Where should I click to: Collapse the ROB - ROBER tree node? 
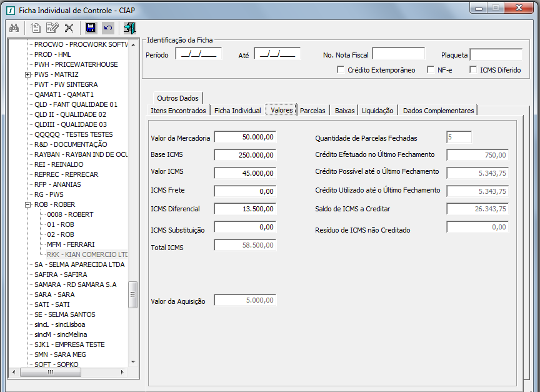[x=27, y=204]
